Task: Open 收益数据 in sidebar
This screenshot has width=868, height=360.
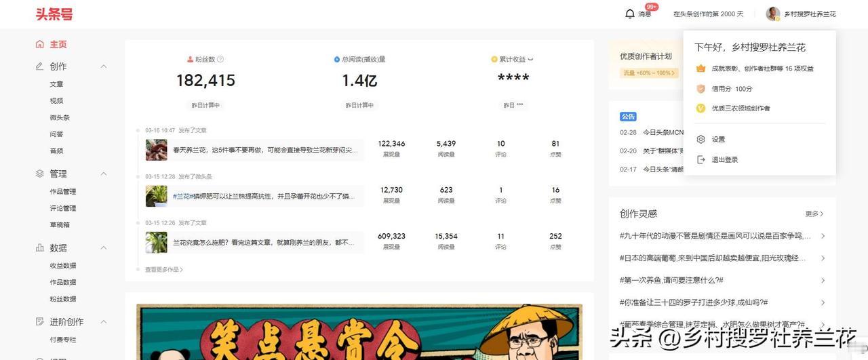Action: pyautogui.click(x=63, y=266)
